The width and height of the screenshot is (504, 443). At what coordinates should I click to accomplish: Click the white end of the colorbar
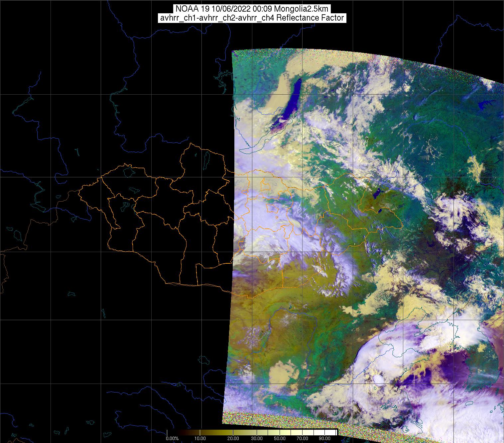tap(332, 432)
